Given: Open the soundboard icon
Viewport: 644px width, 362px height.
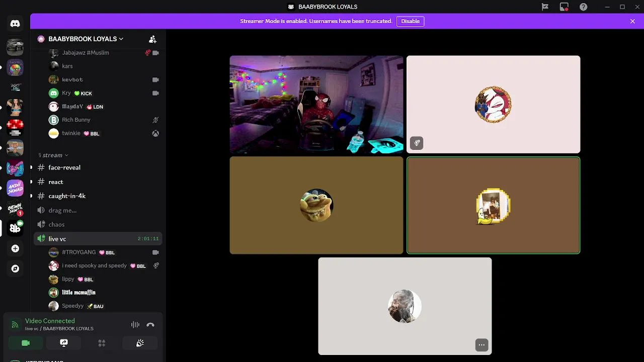Looking at the screenshot, I should click(x=140, y=343).
